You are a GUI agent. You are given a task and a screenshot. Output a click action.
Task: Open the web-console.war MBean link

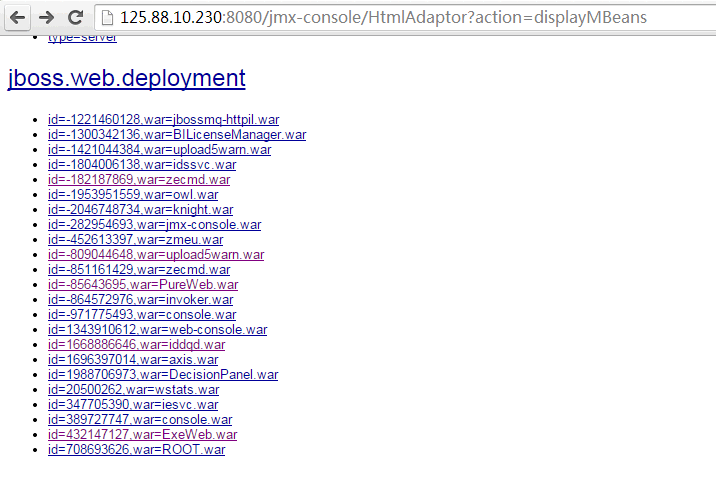point(158,330)
